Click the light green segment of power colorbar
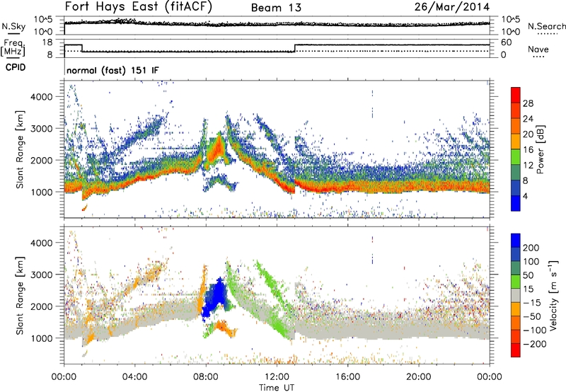The image size is (566, 392). pyautogui.click(x=516, y=156)
